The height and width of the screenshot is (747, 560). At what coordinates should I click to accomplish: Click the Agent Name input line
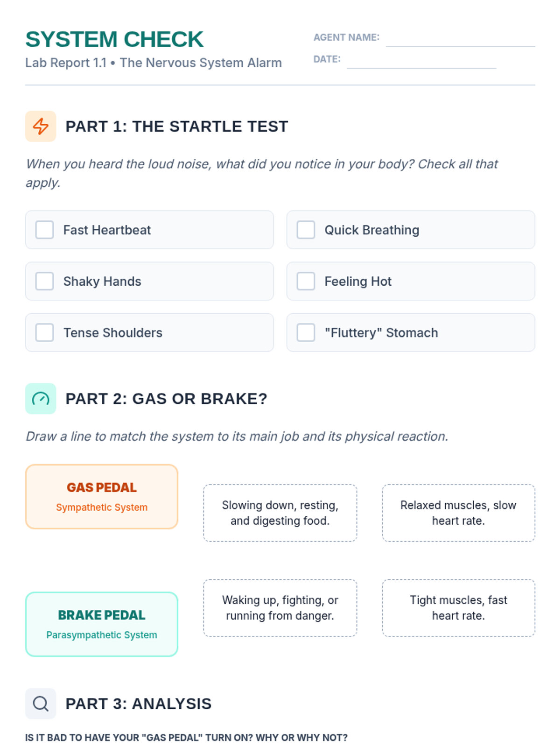[x=460, y=39]
